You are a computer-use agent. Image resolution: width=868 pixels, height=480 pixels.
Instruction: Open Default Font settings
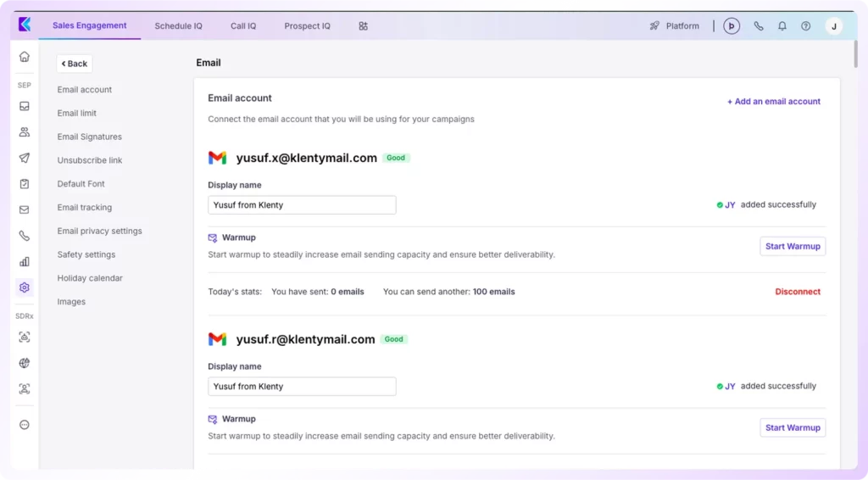[x=81, y=184]
